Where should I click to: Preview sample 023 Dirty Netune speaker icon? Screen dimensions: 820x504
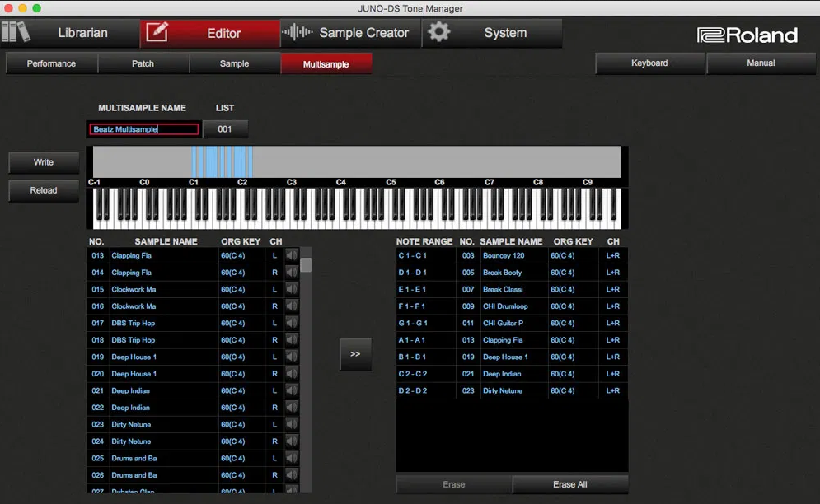tap(292, 425)
